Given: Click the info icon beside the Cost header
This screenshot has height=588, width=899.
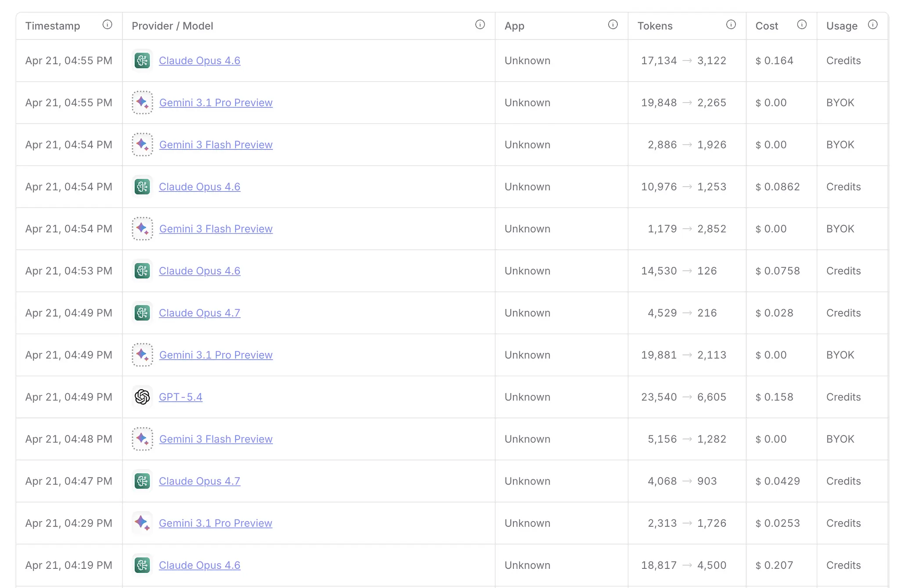Looking at the screenshot, I should click(x=802, y=25).
